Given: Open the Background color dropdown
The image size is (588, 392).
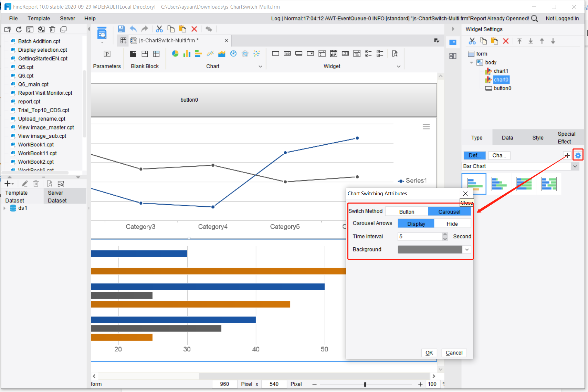Looking at the screenshot, I should 467,249.
